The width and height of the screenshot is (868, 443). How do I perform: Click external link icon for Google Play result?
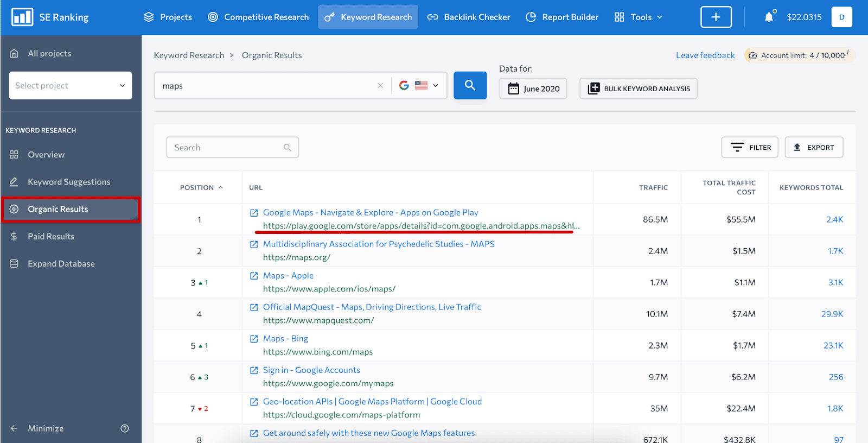click(x=254, y=213)
